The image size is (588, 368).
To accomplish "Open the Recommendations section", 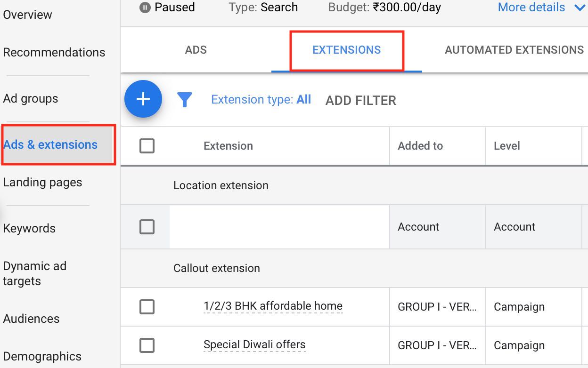I will (54, 52).
